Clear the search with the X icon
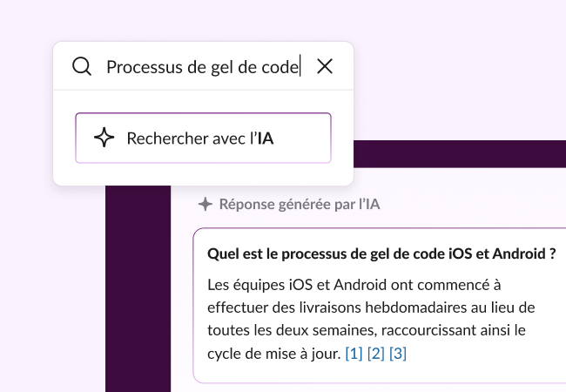This screenshot has height=392, width=566. point(325,66)
